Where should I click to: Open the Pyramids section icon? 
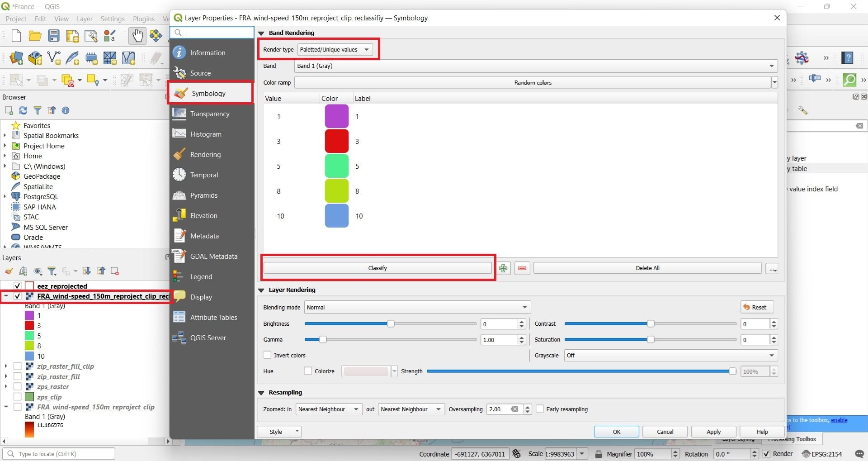(179, 195)
